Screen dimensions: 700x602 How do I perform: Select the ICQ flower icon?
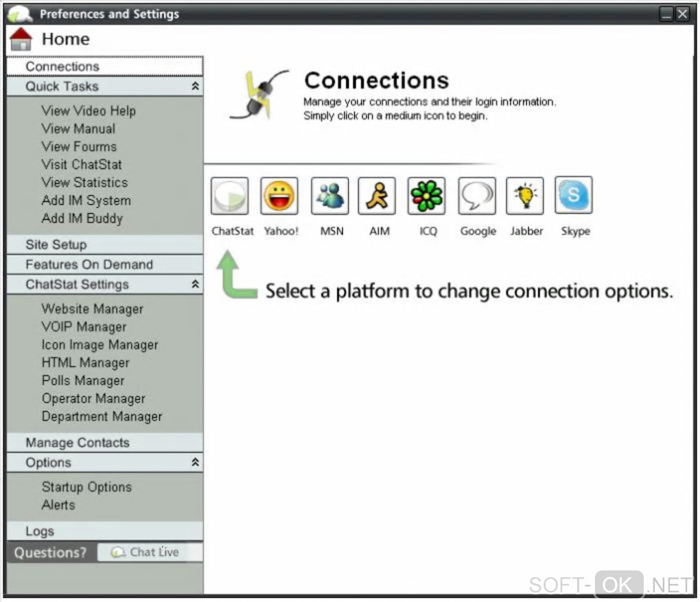click(426, 196)
